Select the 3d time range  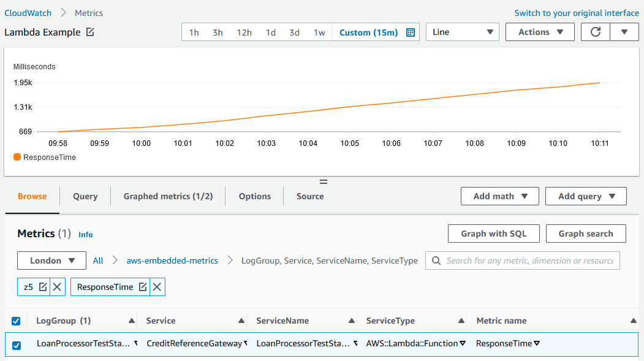click(x=295, y=32)
